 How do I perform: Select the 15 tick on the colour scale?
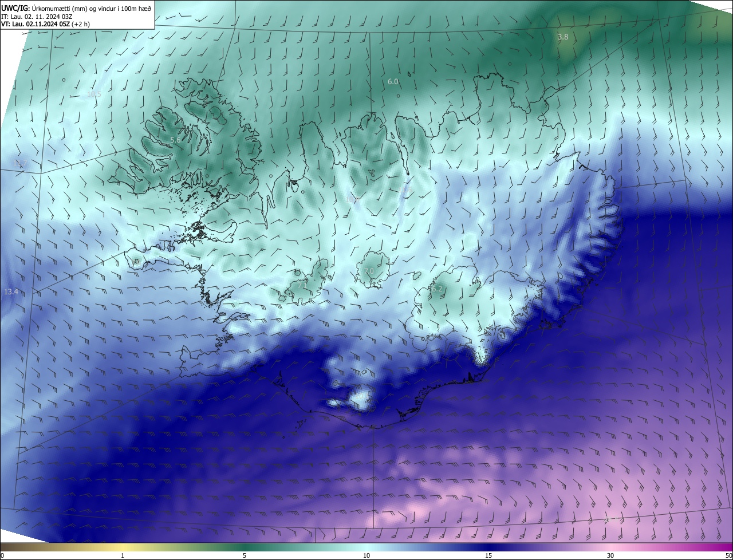(x=488, y=555)
